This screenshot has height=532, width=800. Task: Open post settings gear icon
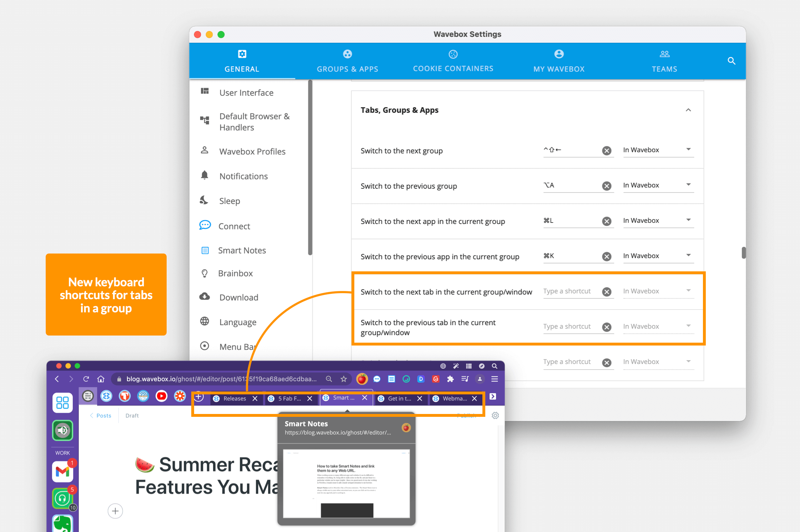[495, 416]
